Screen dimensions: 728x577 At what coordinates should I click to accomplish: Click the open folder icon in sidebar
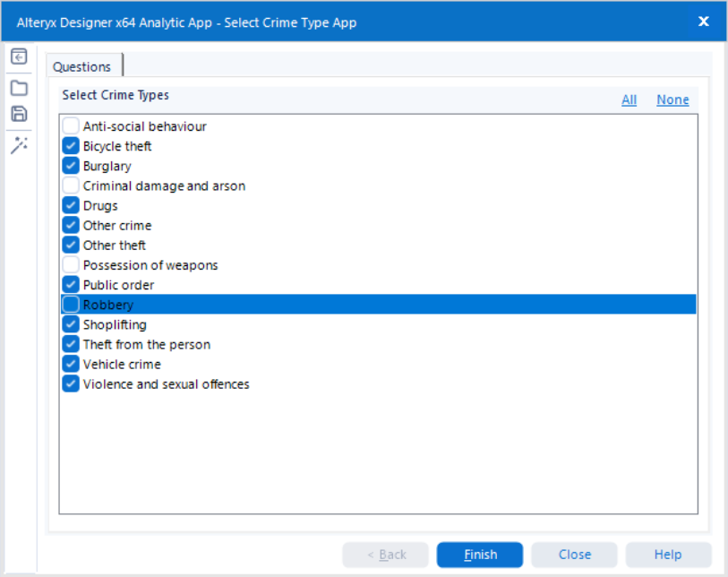click(19, 88)
